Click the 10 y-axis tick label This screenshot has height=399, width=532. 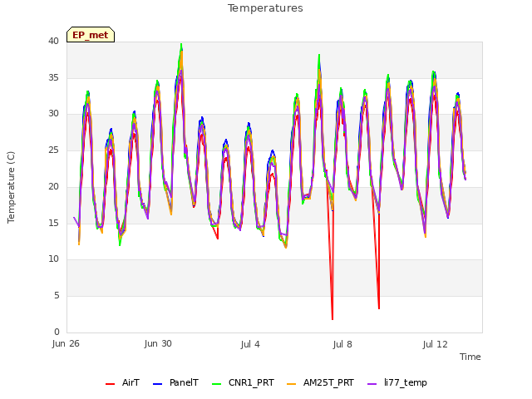[53, 259]
